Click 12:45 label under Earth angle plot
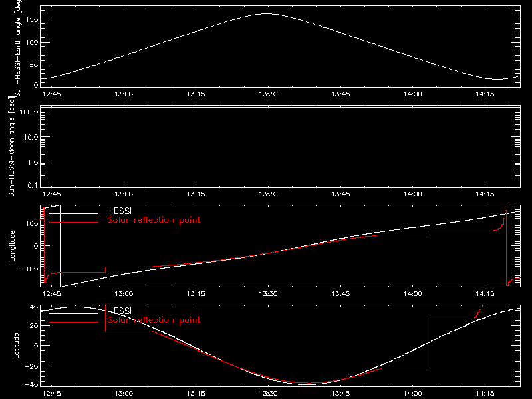This screenshot has width=532, height=399. point(51,94)
